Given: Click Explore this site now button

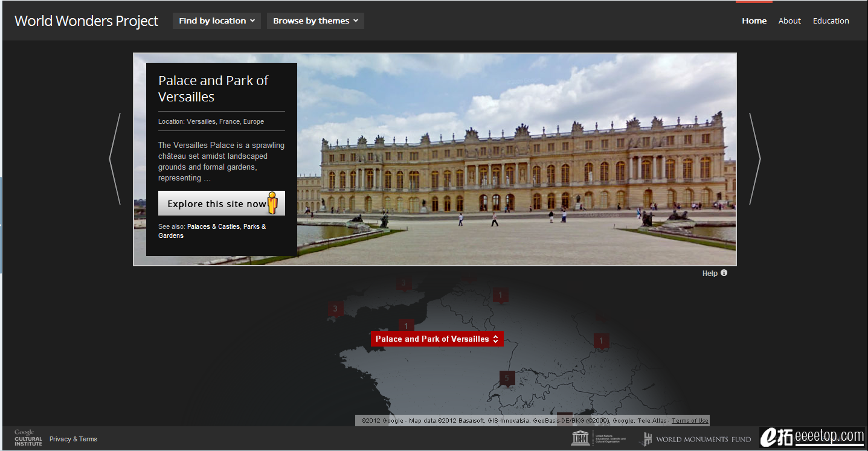Looking at the screenshot, I should tap(222, 203).
